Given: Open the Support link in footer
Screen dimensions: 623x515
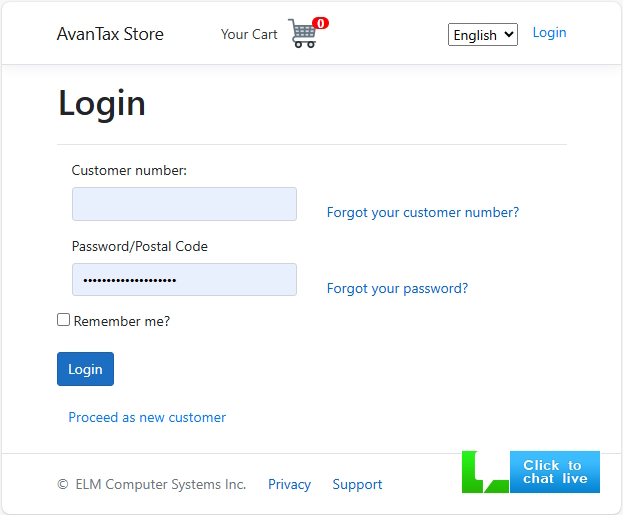Looking at the screenshot, I should point(357,485).
